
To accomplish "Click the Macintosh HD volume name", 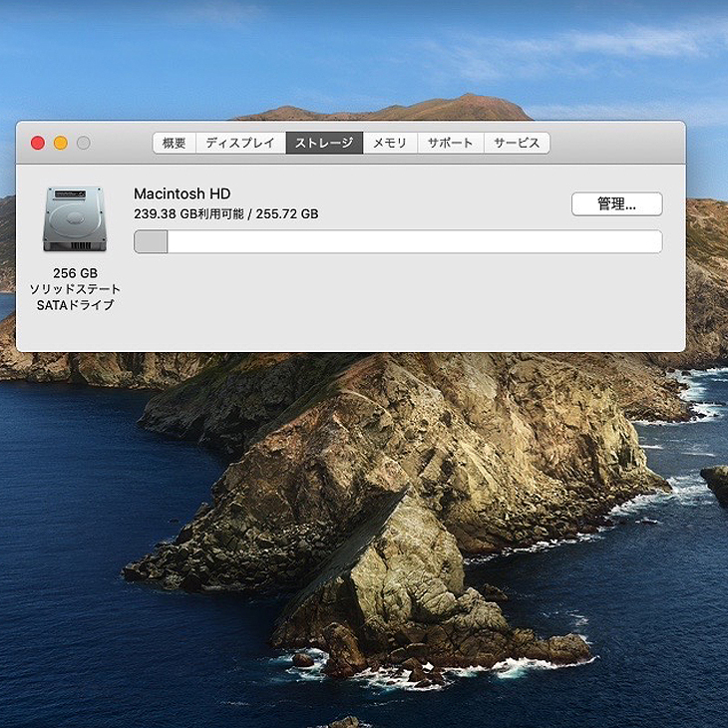I will pos(182,193).
